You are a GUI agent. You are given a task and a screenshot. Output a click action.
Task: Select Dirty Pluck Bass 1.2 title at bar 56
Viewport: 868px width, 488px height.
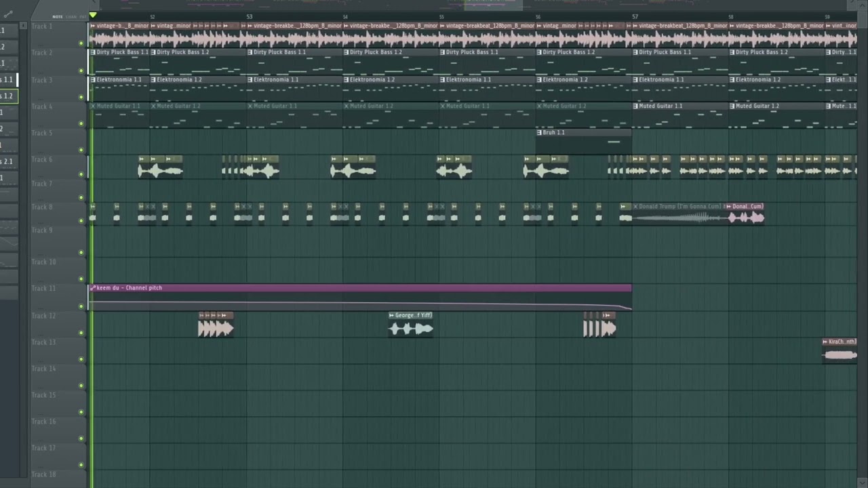[569, 52]
